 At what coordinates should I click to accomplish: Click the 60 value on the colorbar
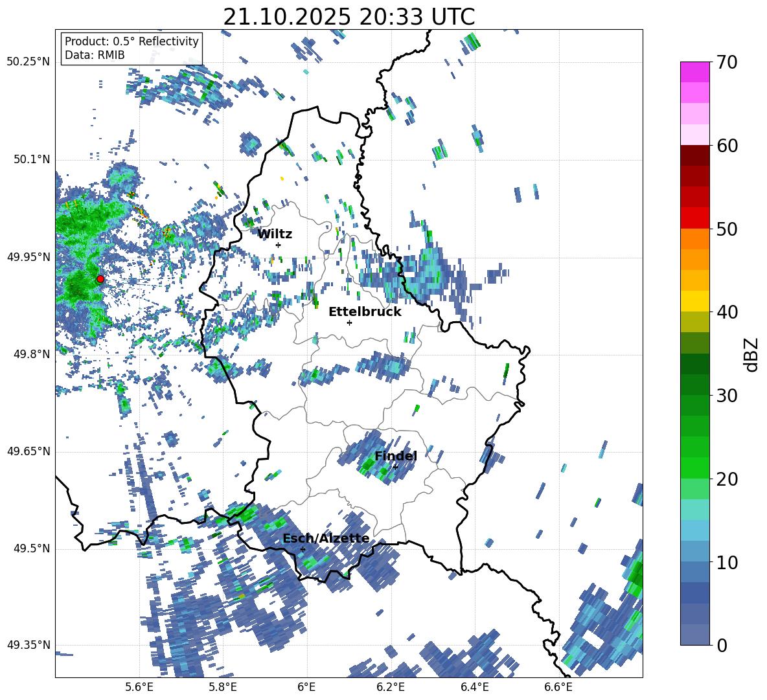click(726, 146)
